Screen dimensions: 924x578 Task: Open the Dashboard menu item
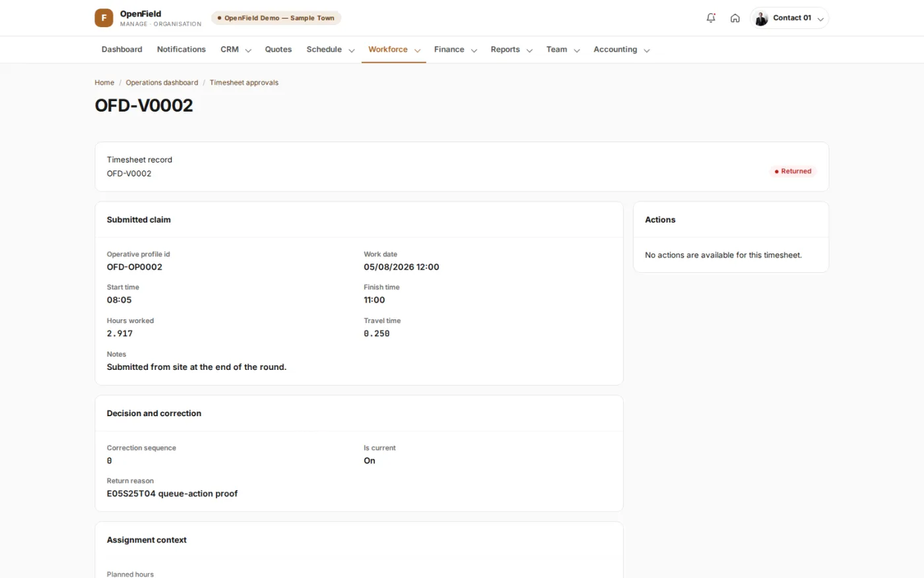(122, 50)
